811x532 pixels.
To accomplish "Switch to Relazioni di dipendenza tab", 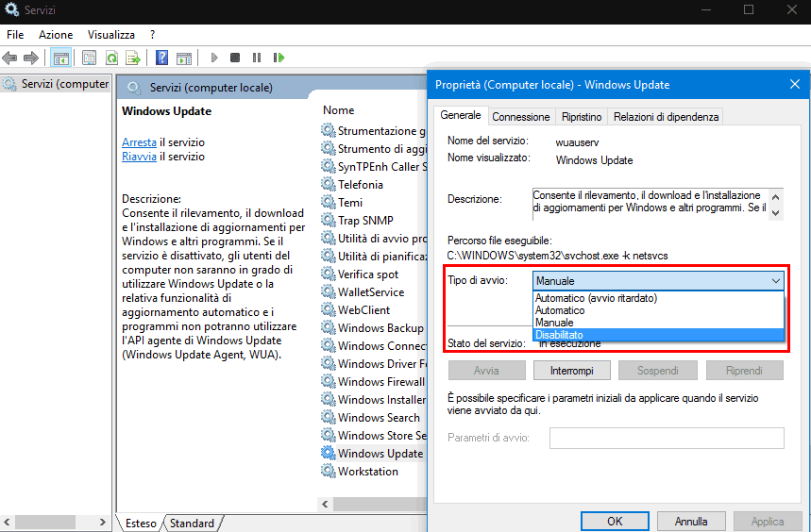I will point(666,117).
